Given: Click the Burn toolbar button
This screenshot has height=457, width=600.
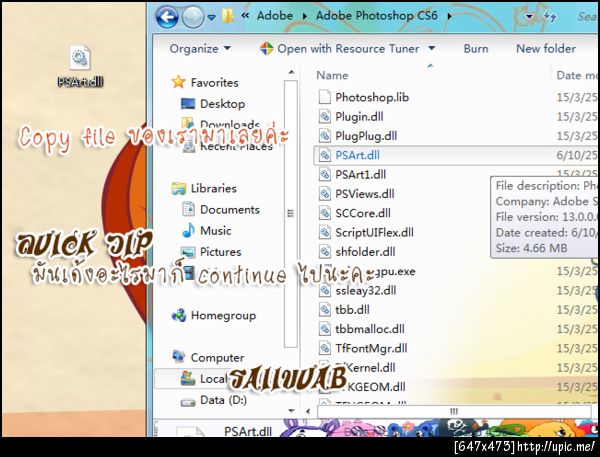Looking at the screenshot, I should coord(476,49).
